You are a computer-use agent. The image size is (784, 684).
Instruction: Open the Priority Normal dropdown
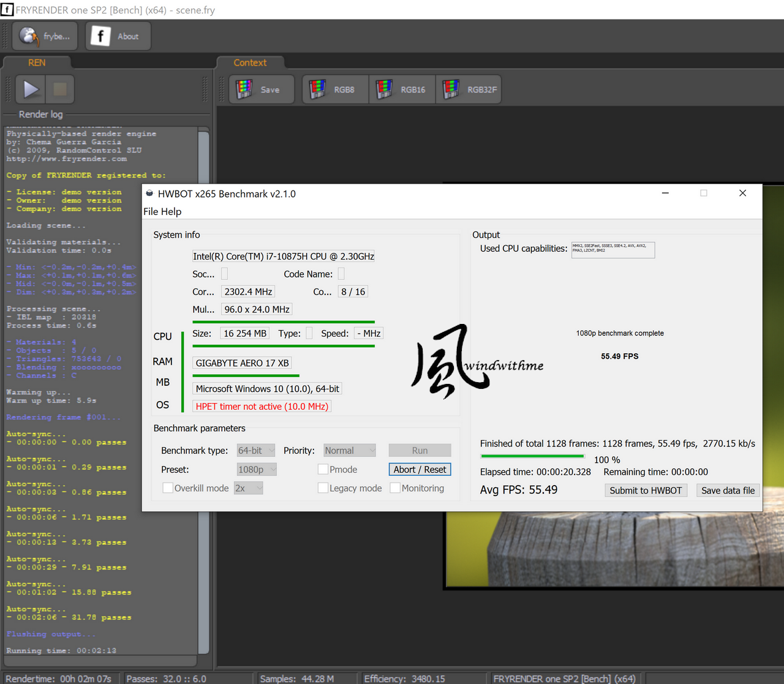coord(350,451)
